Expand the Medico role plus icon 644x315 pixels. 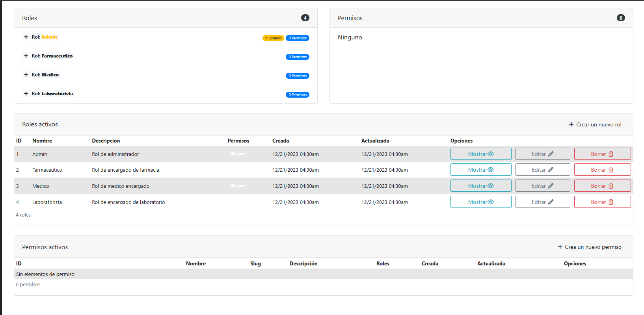pyautogui.click(x=26, y=75)
